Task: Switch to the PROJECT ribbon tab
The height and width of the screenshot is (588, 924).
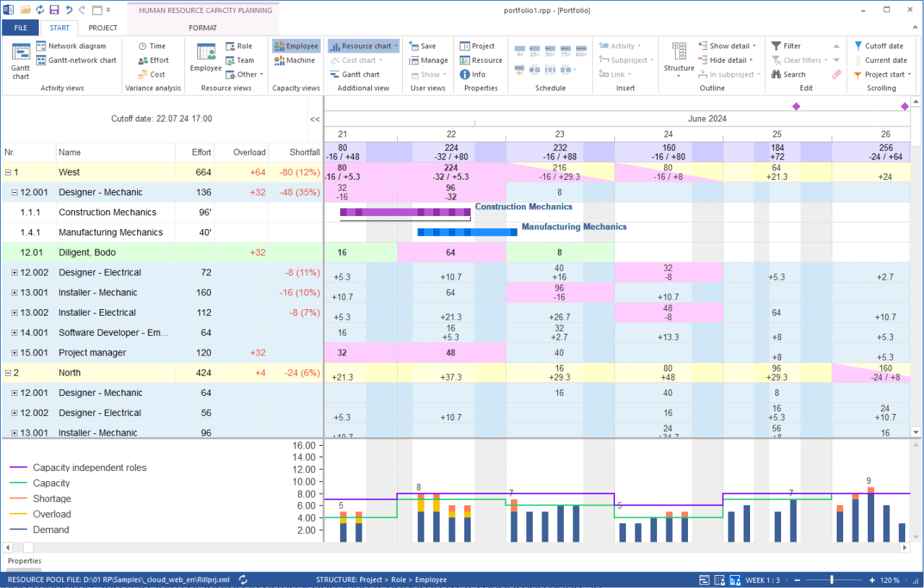Action: click(x=102, y=27)
